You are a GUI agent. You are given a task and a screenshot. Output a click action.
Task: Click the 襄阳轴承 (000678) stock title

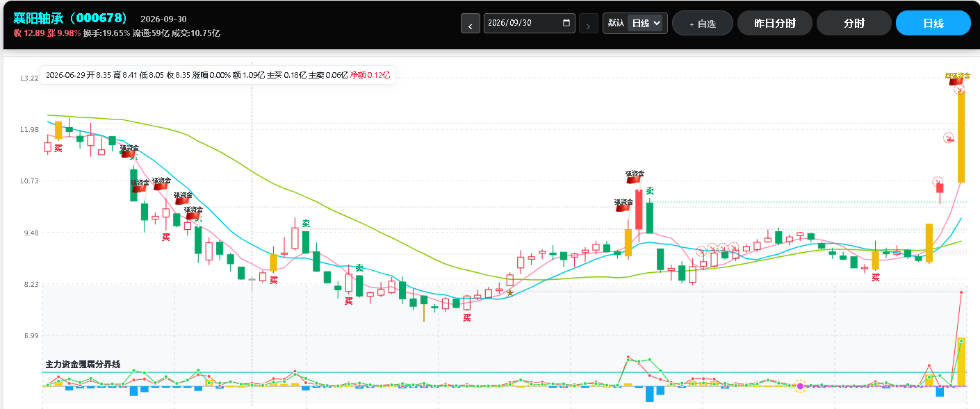click(x=70, y=18)
